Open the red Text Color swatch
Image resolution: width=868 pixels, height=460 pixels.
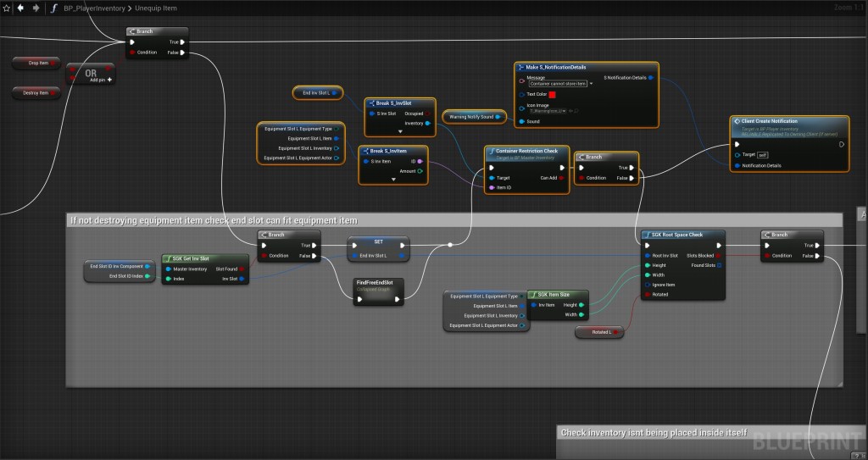click(x=552, y=94)
